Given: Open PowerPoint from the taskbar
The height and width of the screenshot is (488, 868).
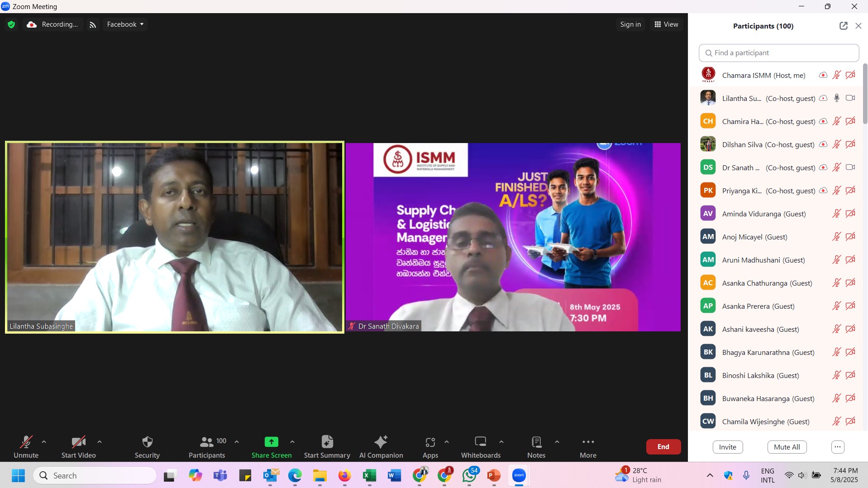Looking at the screenshot, I should [x=494, y=476].
